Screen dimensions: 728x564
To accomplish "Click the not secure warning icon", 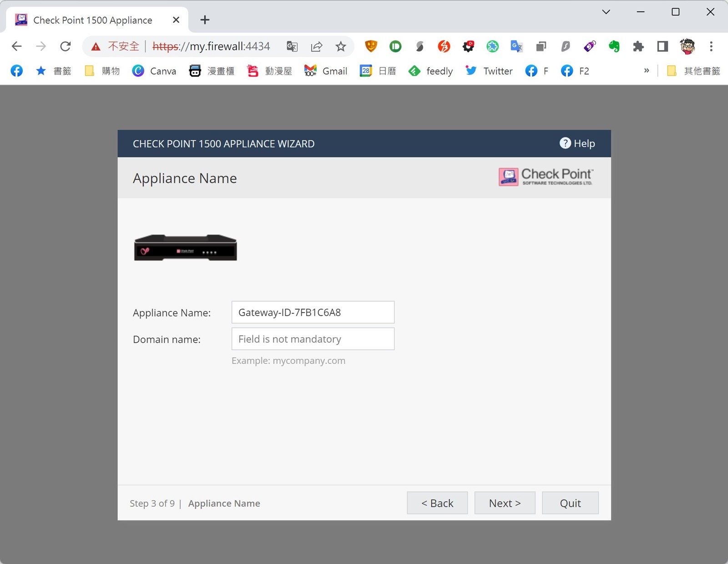I will pyautogui.click(x=96, y=46).
